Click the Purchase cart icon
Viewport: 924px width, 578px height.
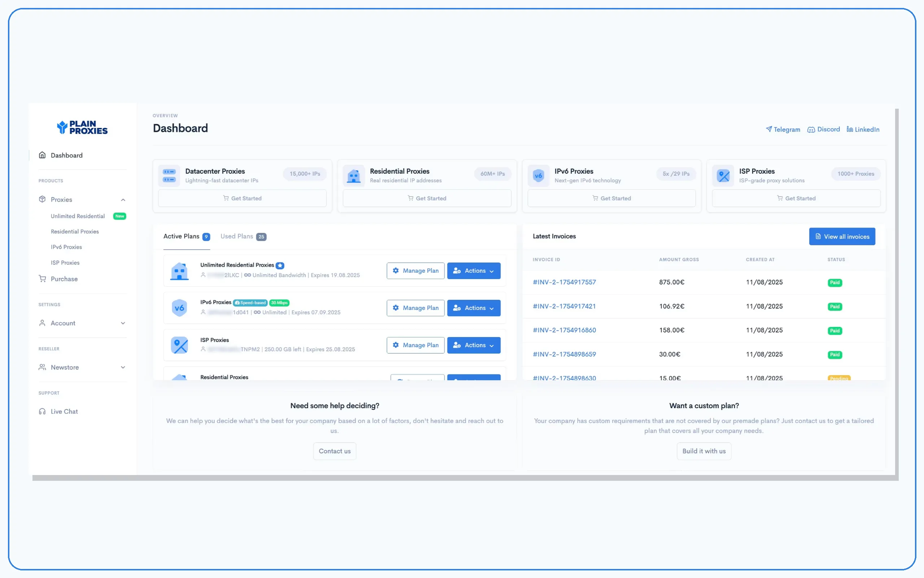pos(42,279)
